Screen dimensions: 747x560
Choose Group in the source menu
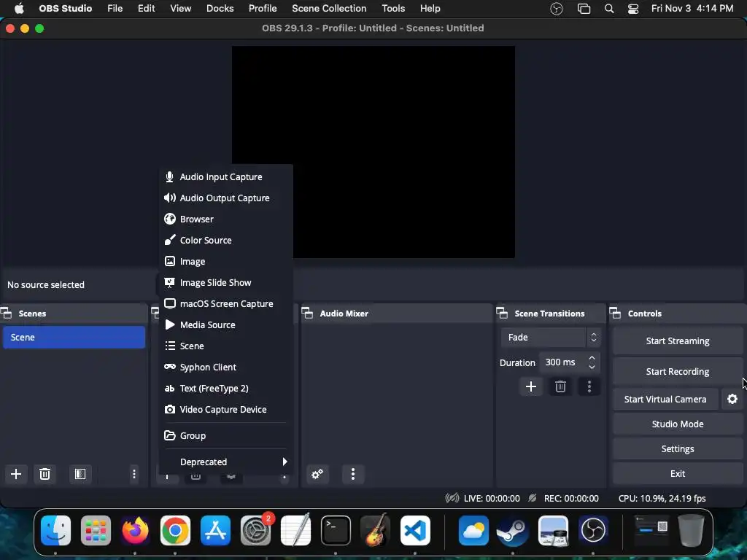pos(226,435)
